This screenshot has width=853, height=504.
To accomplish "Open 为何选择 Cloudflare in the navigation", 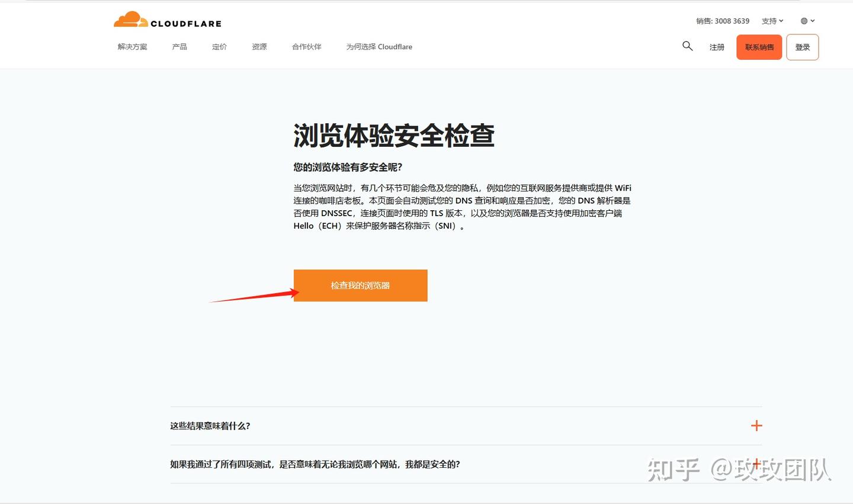I will (379, 47).
